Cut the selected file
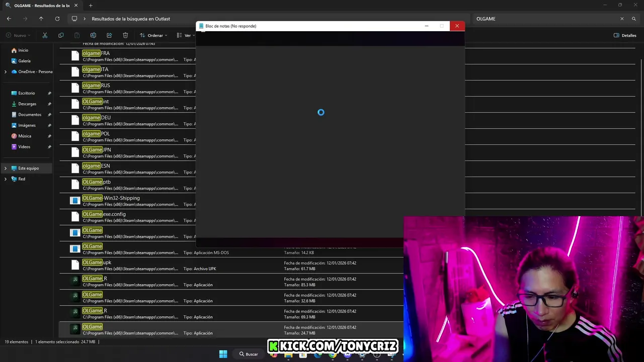This screenshot has width=644, height=362. click(45, 35)
